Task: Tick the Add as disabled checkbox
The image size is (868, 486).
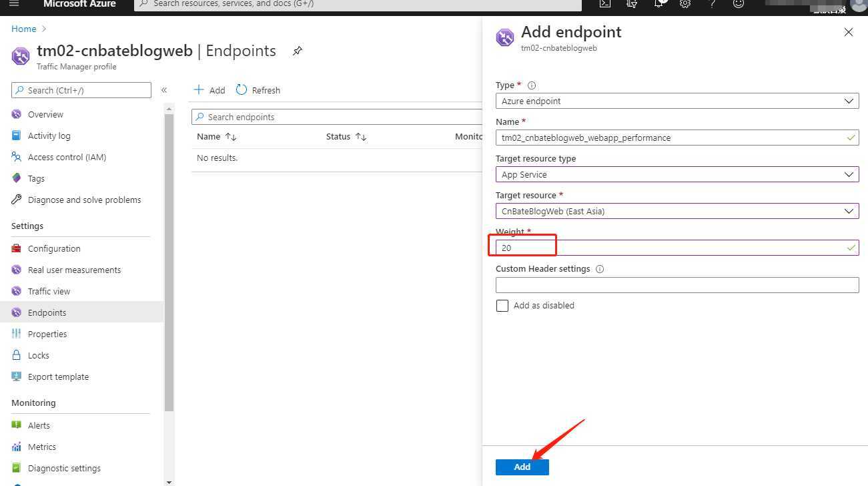Action: 502,306
